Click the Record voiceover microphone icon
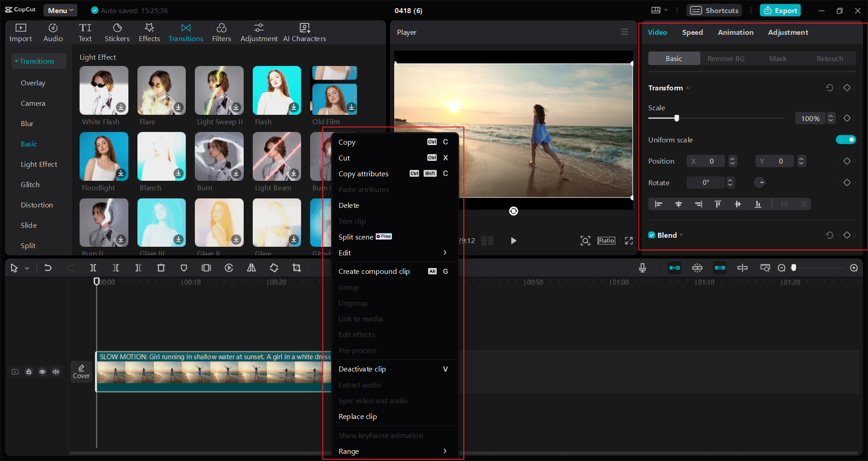The image size is (868, 461). pos(642,268)
